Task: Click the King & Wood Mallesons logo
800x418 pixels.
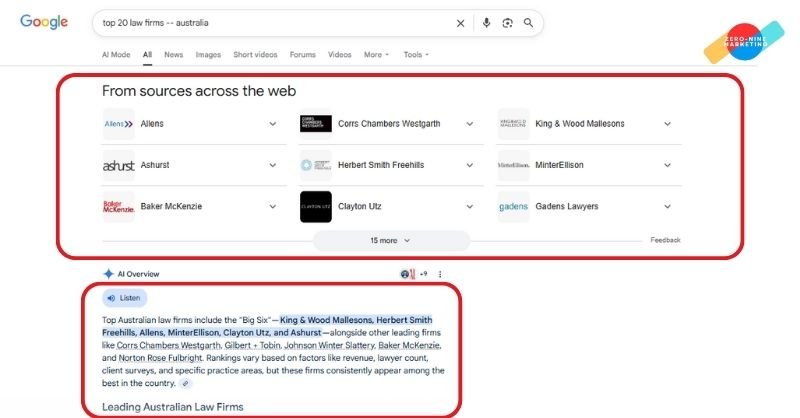Action: click(x=513, y=124)
